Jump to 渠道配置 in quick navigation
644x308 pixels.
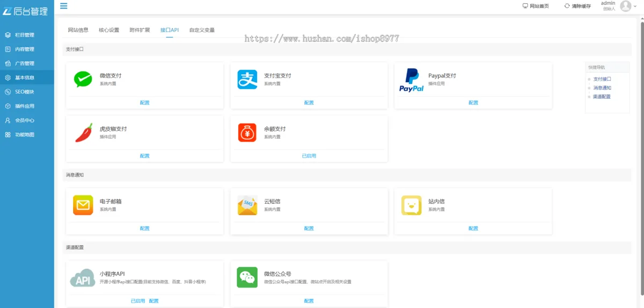pyautogui.click(x=602, y=97)
